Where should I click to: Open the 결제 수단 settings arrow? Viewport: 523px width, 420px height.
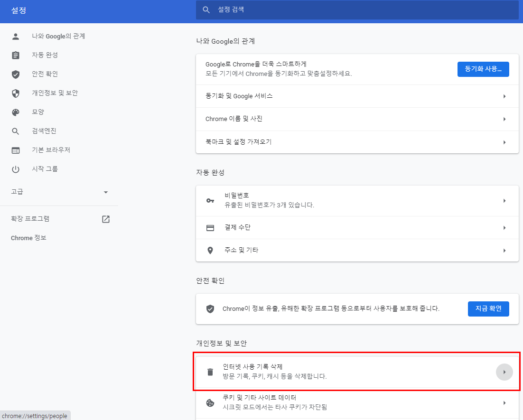pyautogui.click(x=504, y=228)
